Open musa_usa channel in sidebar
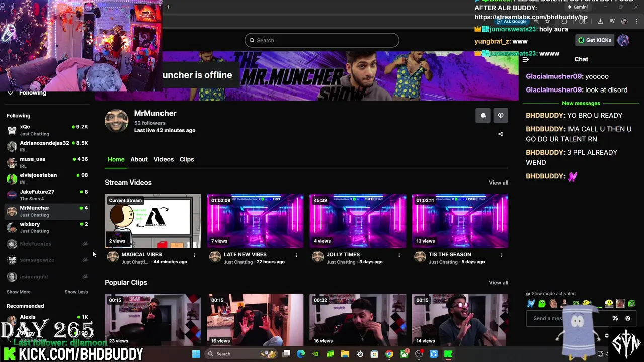The image size is (644, 362). coord(47,162)
